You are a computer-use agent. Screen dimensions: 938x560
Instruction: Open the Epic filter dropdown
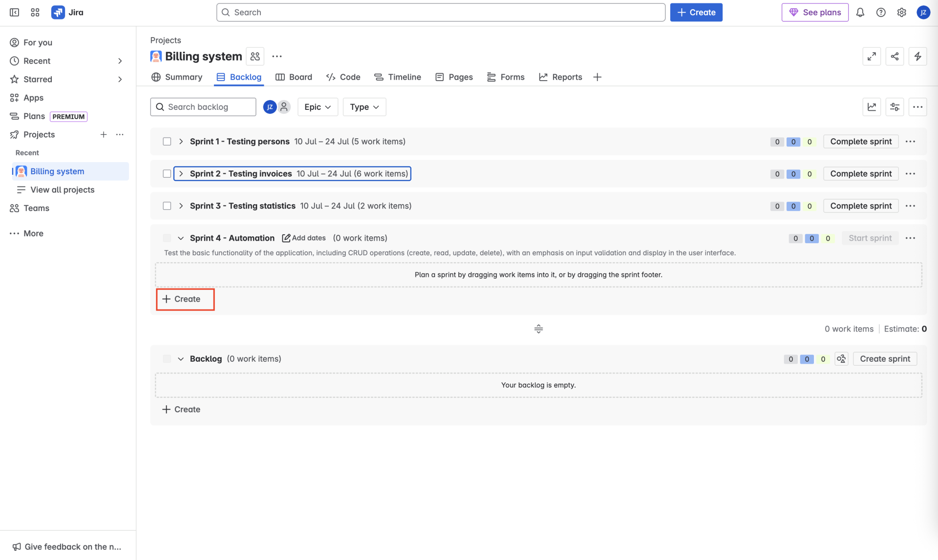click(x=318, y=107)
